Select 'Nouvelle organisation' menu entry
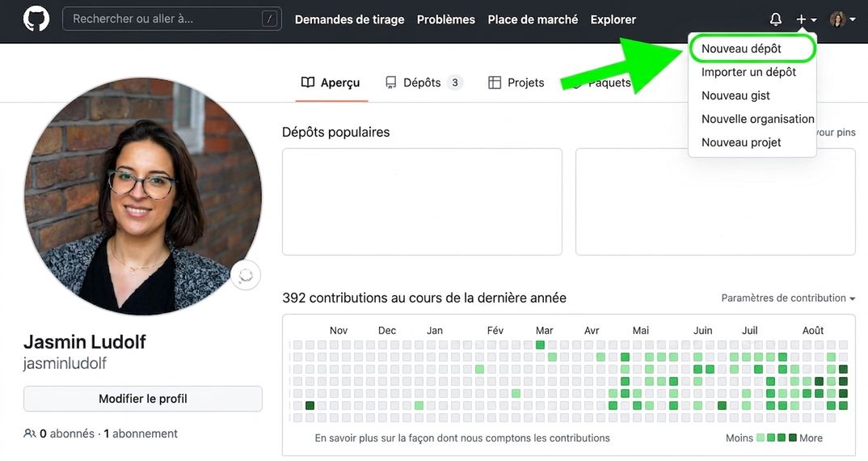868x461 pixels. (758, 119)
